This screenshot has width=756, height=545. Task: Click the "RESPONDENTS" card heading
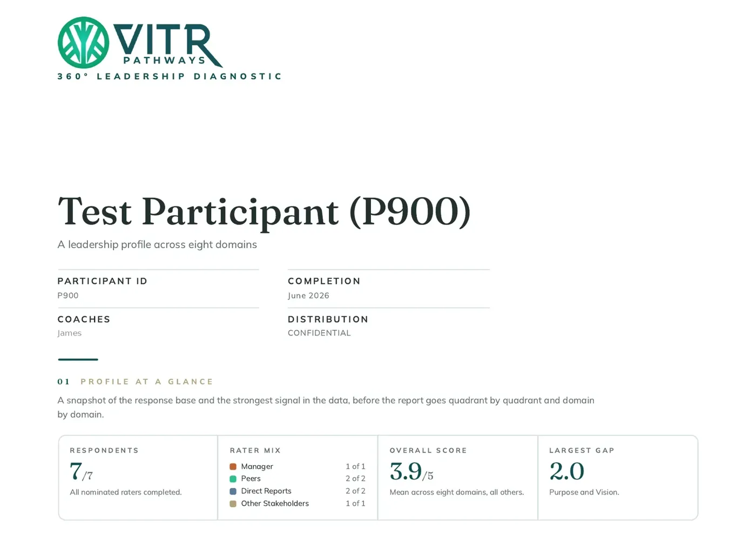(104, 451)
